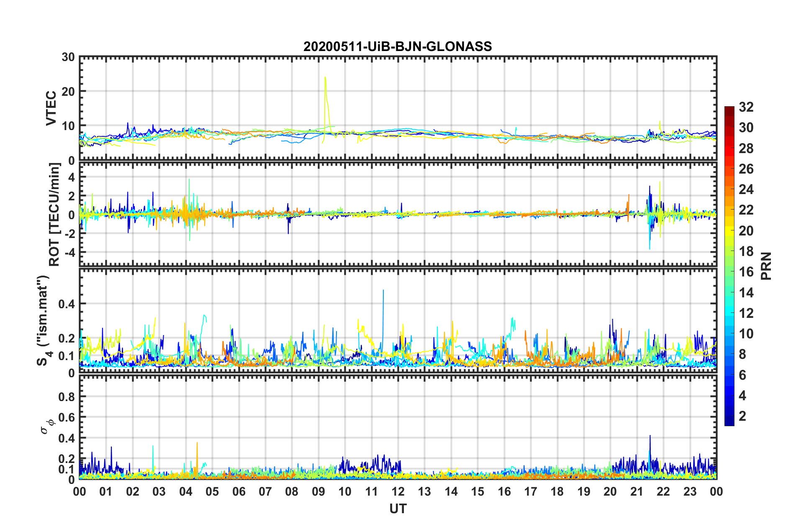Click the VTEC axis tick label 30
The height and width of the screenshot is (532, 796).
(x=68, y=57)
